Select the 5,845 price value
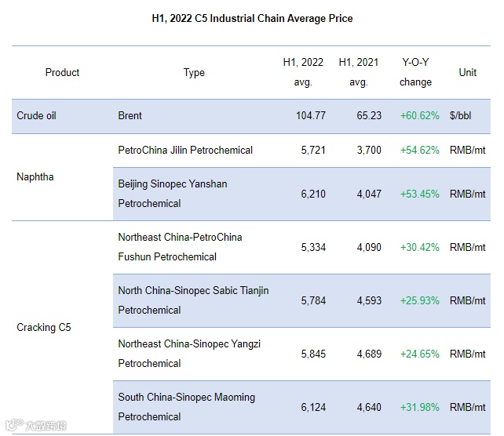Screen dimensions: 504x436 (x=313, y=354)
